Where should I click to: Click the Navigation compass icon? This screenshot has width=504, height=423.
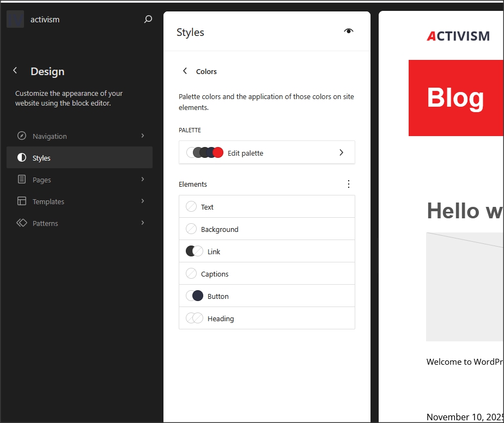[22, 136]
